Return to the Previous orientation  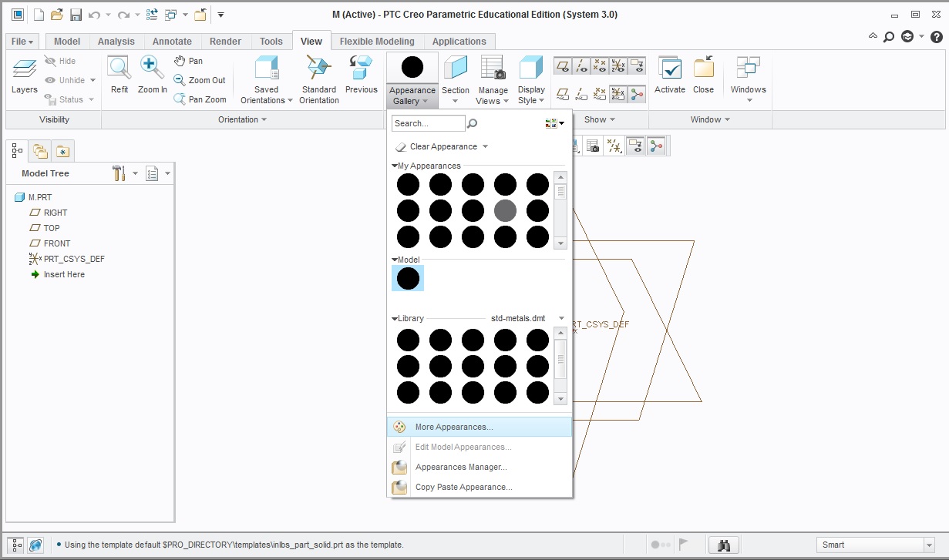362,76
